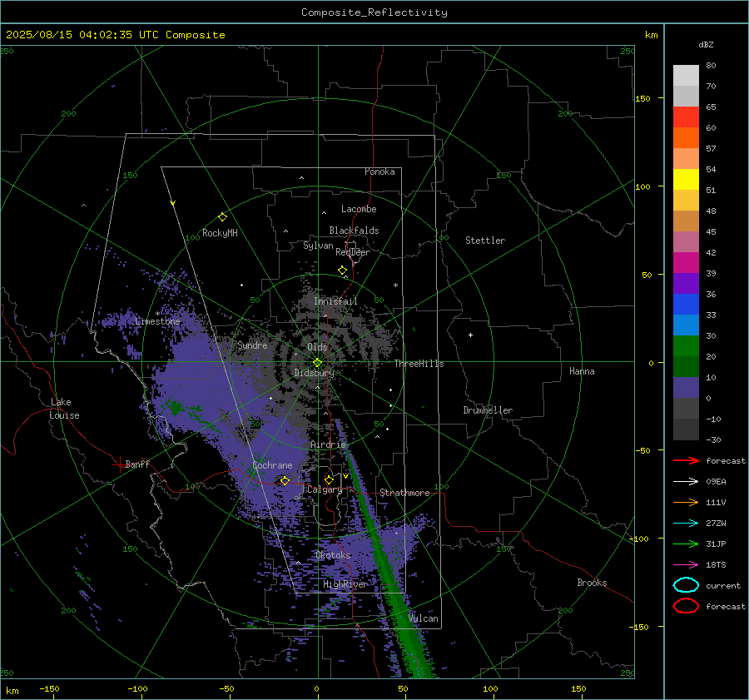The image size is (749, 700).
Task: Click the '2025/08/15 04:02:35 UTC Composite' timestamp
Action: click(x=115, y=35)
